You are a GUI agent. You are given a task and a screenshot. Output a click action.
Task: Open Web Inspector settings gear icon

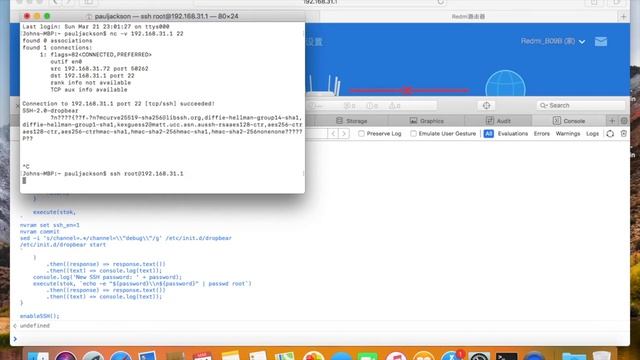pos(624,121)
